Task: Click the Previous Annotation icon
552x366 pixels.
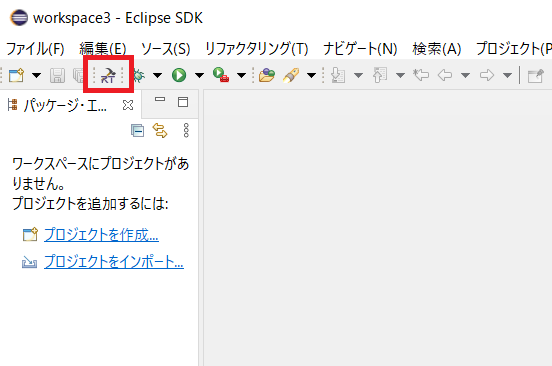Action: [380, 75]
